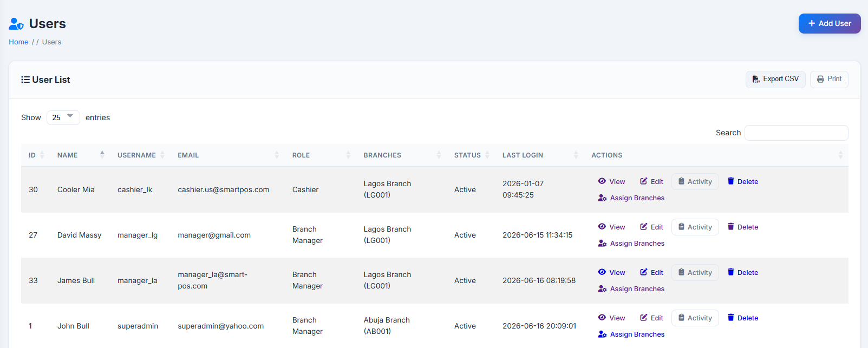Click email cashier.us@smartpos.com
Screen dimensions: 868x348
224,189
